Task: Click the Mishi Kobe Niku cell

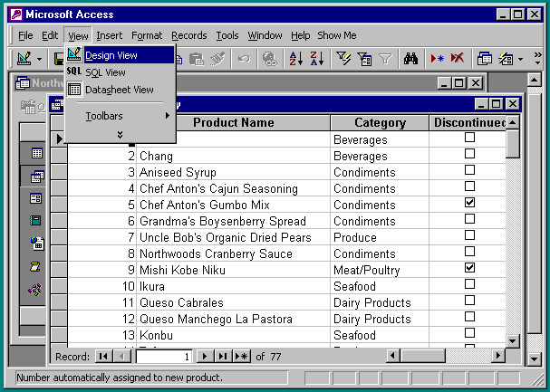Action: point(233,270)
